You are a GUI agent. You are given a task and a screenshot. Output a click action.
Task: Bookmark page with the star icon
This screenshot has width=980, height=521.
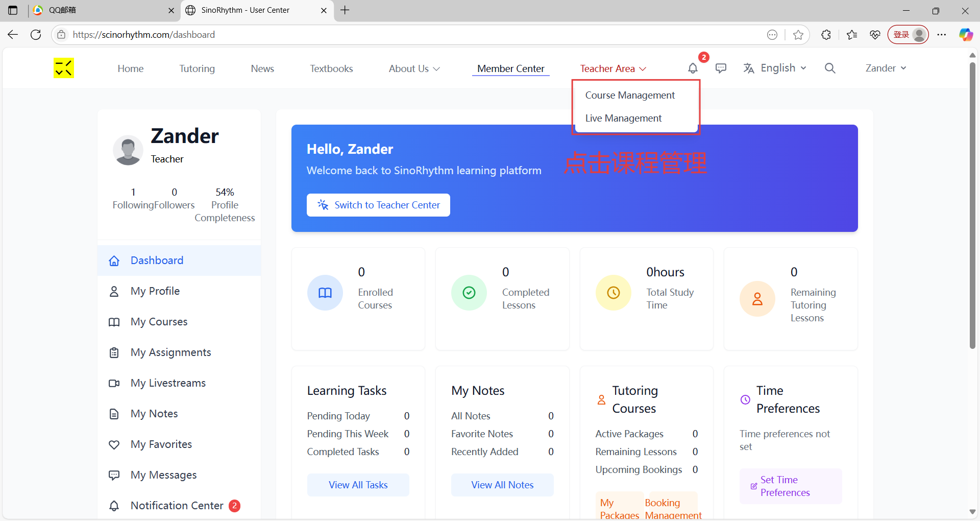point(798,35)
